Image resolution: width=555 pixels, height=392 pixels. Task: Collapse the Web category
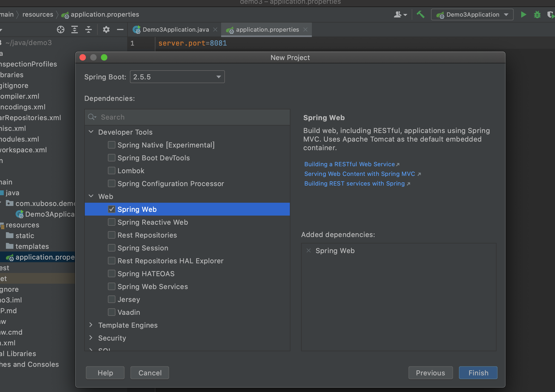(91, 196)
